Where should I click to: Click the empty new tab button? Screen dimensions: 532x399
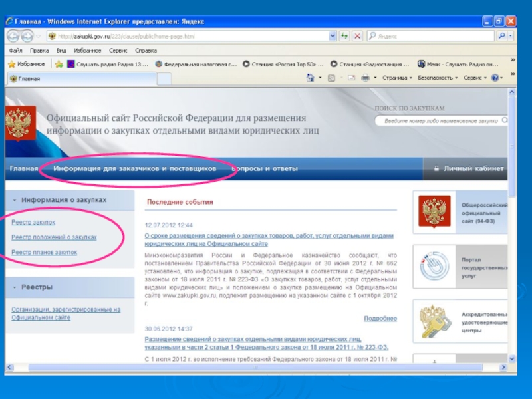coord(164,78)
